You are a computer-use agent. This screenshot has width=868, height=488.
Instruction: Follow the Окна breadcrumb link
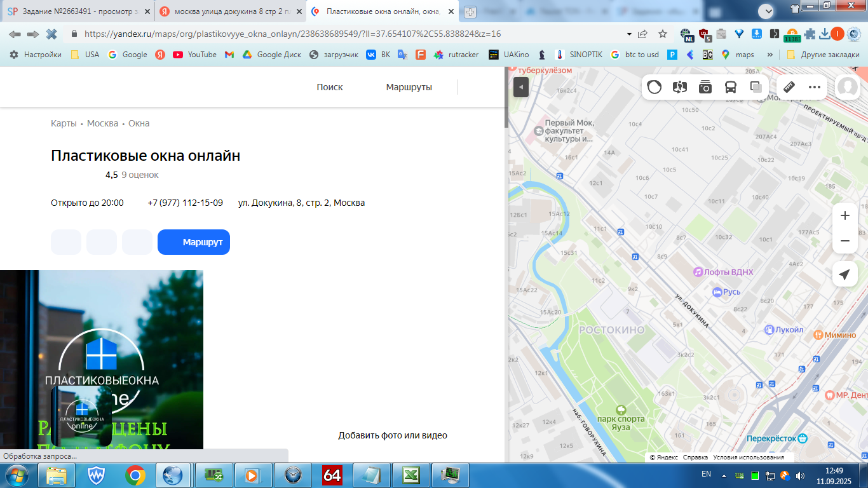139,123
